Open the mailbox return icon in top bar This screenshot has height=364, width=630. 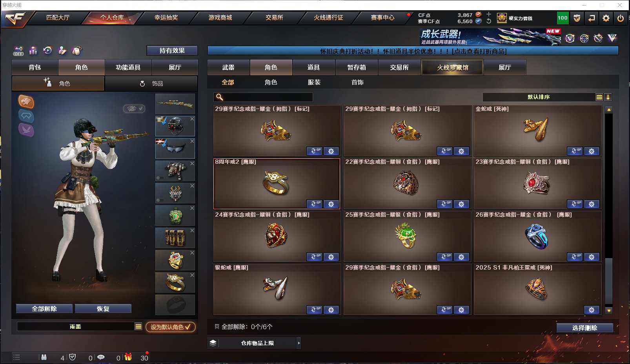tap(592, 18)
